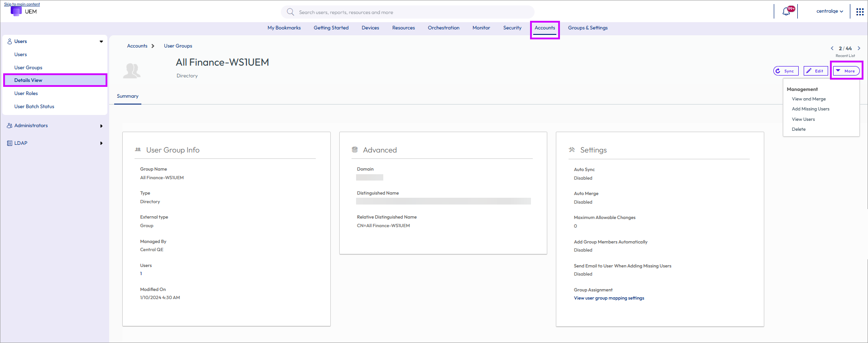Screen dimensions: 868x343
Task: Click the breadcrumb chevron after Accounts
Action: coord(153,46)
